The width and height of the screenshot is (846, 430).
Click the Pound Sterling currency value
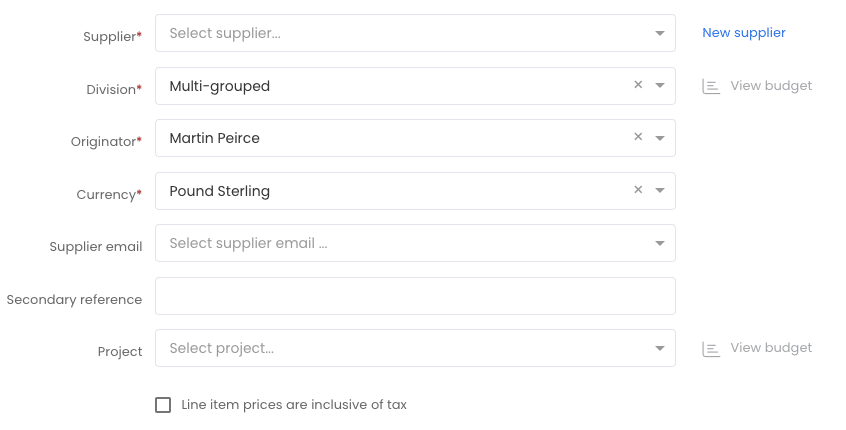pyautogui.click(x=220, y=191)
